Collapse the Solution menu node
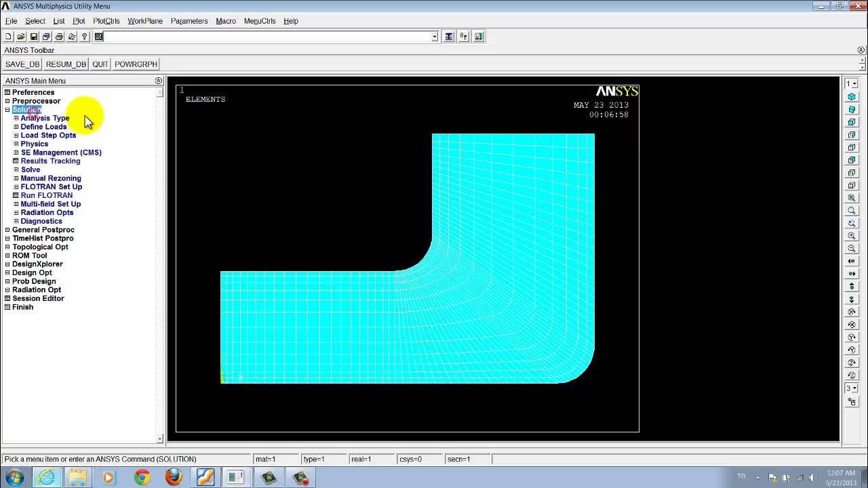Image resolution: width=868 pixels, height=488 pixels. pyautogui.click(x=7, y=110)
